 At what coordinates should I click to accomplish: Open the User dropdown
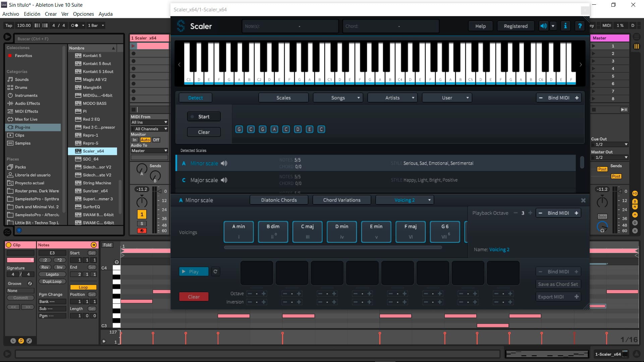tap(447, 98)
